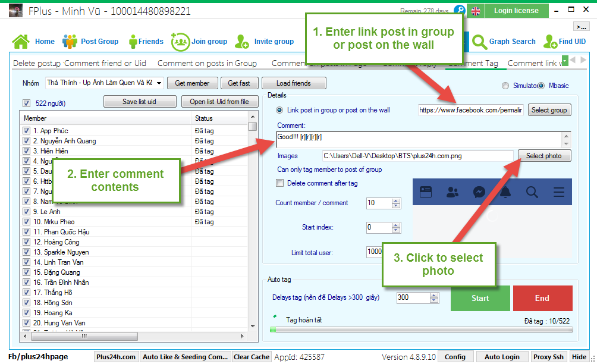
Task: Increase the Start index value
Action: (x=396, y=225)
